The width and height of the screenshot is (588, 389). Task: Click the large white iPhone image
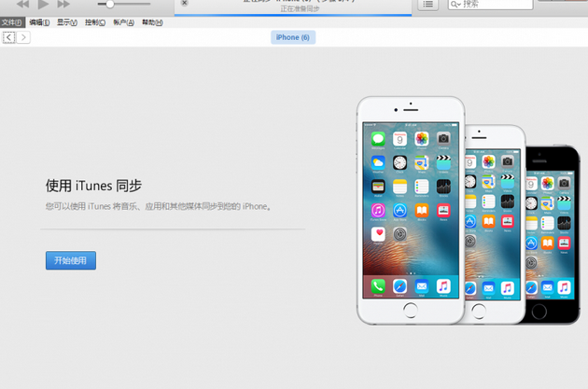click(411, 210)
